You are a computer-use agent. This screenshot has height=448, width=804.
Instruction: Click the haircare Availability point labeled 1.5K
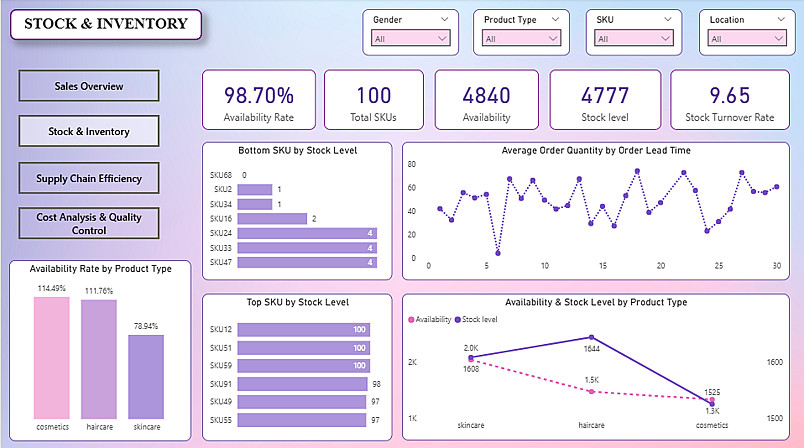[x=591, y=392]
